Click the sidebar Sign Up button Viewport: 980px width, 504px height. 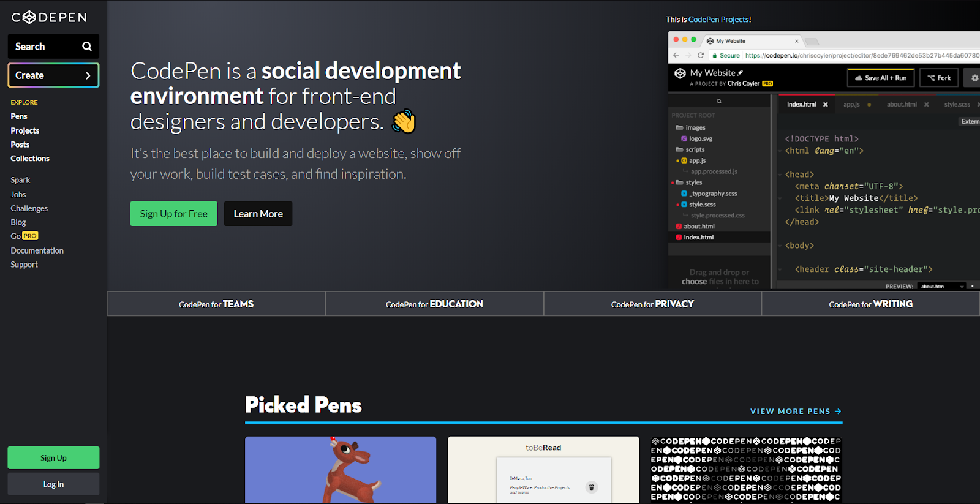[x=53, y=457]
